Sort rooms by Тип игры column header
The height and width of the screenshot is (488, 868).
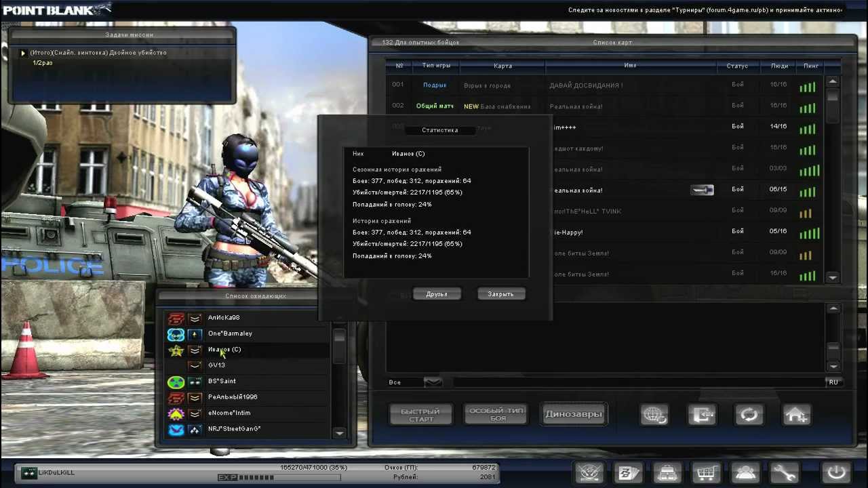[436, 66]
